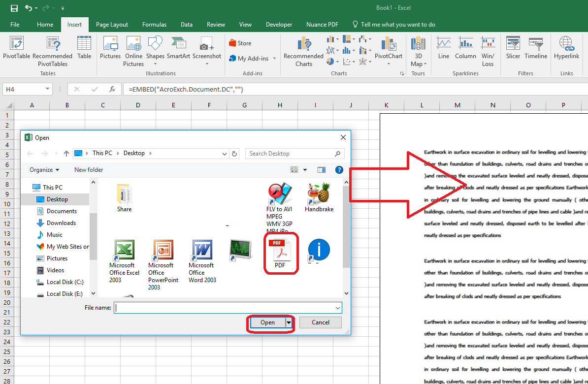Switch to the Page Layout tab
Image resolution: width=588 pixels, height=384 pixels.
point(112,25)
